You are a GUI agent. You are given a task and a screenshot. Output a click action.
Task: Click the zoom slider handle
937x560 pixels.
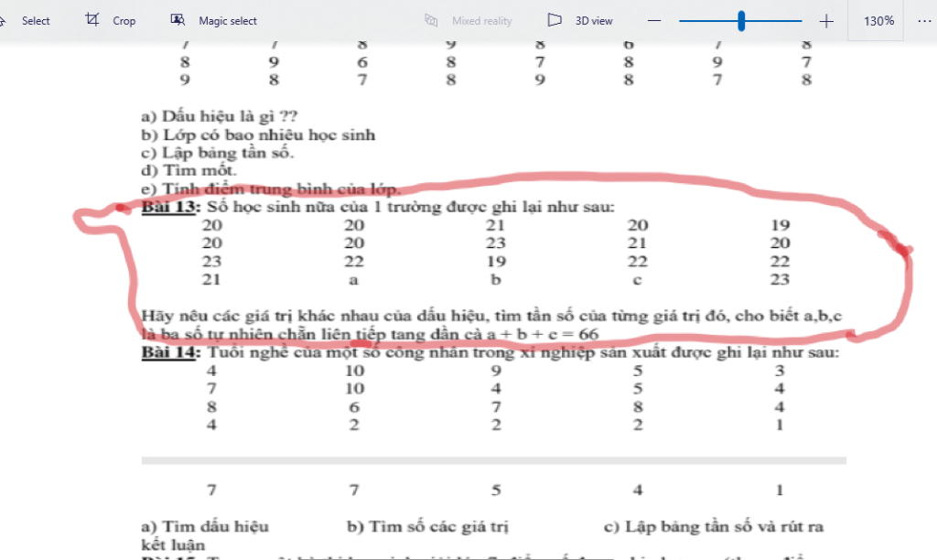click(741, 21)
